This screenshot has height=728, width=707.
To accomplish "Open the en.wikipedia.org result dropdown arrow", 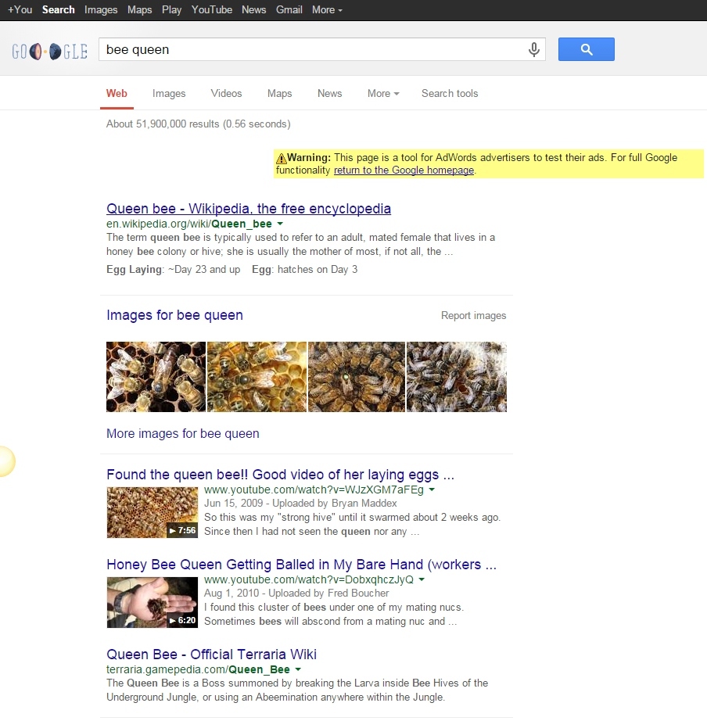I will click(280, 224).
